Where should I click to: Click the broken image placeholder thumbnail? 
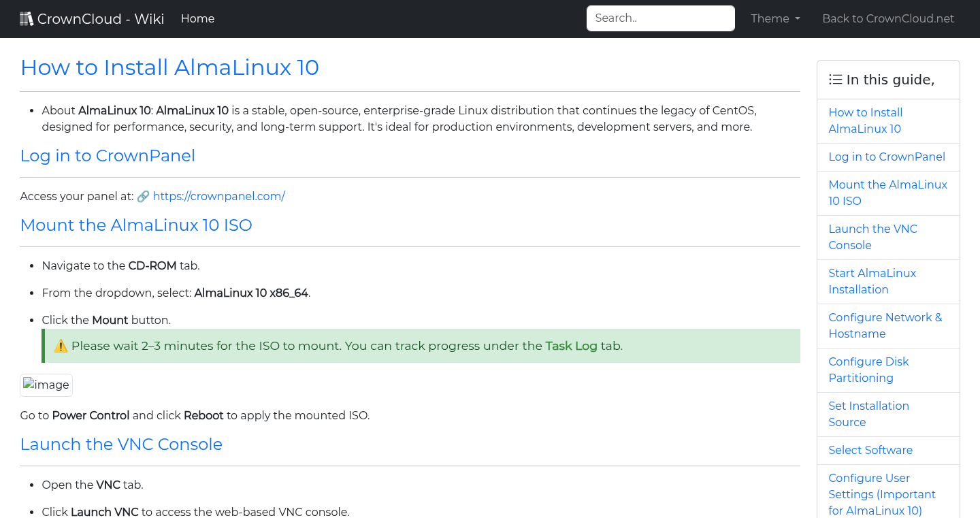[46, 385]
